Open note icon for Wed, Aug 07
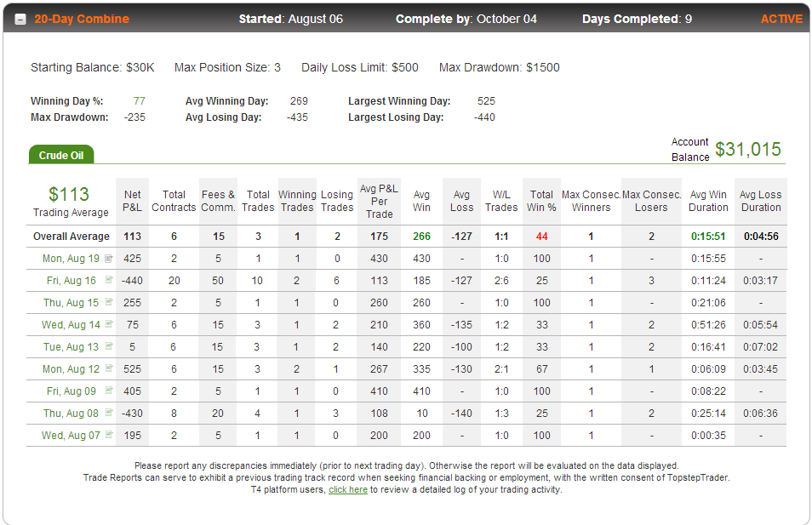The width and height of the screenshot is (812, 525). tap(109, 435)
